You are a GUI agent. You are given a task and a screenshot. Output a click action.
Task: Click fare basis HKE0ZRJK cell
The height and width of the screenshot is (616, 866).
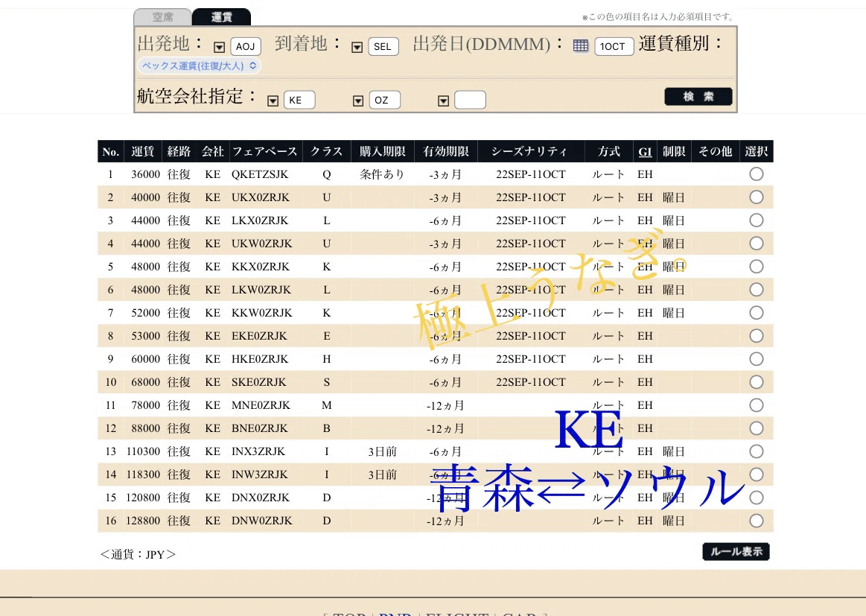pyautogui.click(x=260, y=359)
